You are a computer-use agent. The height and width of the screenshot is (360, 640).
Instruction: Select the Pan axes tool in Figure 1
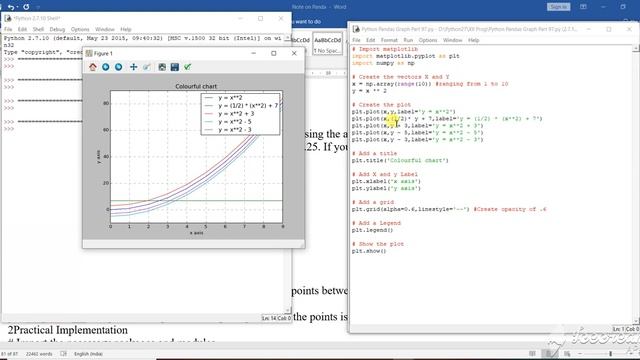[x=133, y=67]
